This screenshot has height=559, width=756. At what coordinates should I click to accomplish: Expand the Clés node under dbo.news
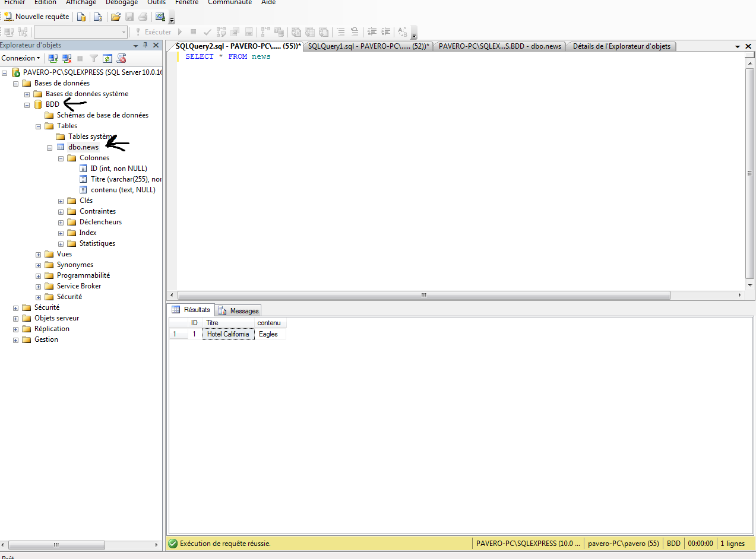point(60,201)
